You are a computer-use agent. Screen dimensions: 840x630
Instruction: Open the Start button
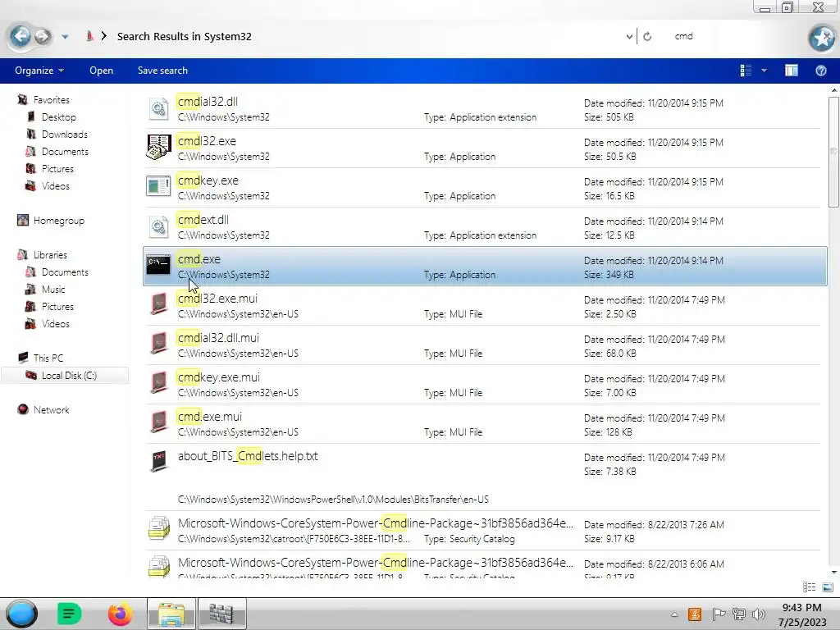tap(21, 614)
